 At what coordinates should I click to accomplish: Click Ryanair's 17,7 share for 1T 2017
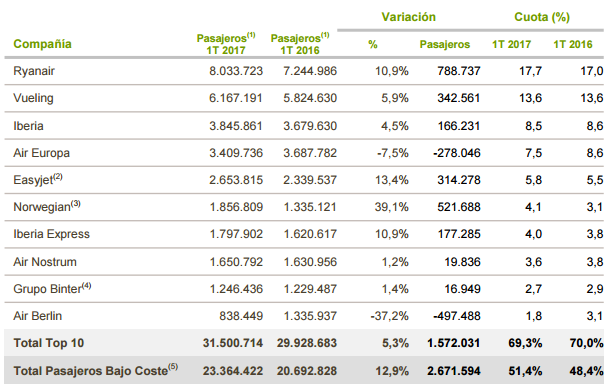click(530, 71)
